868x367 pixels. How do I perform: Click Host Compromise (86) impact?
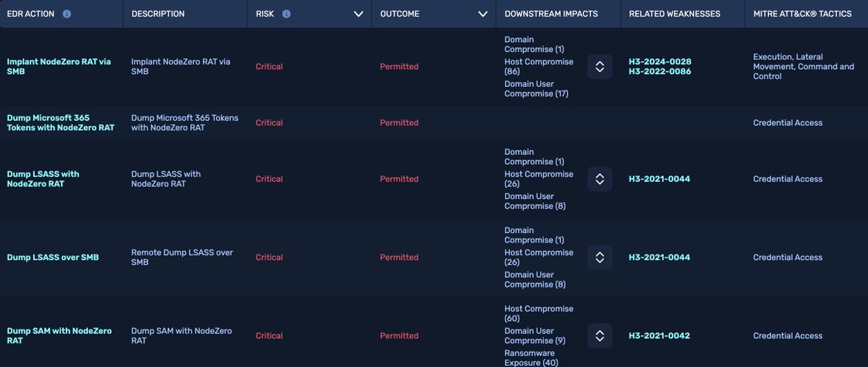[x=539, y=67]
